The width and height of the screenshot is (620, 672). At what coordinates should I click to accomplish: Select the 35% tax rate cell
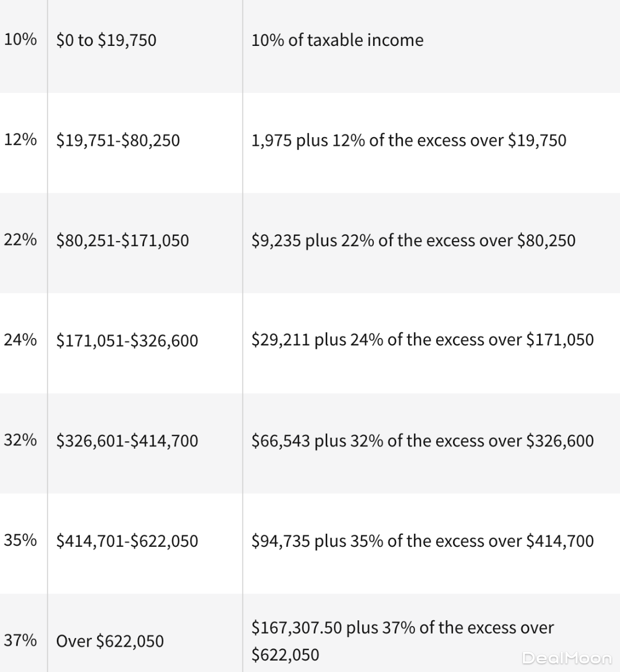click(x=20, y=540)
